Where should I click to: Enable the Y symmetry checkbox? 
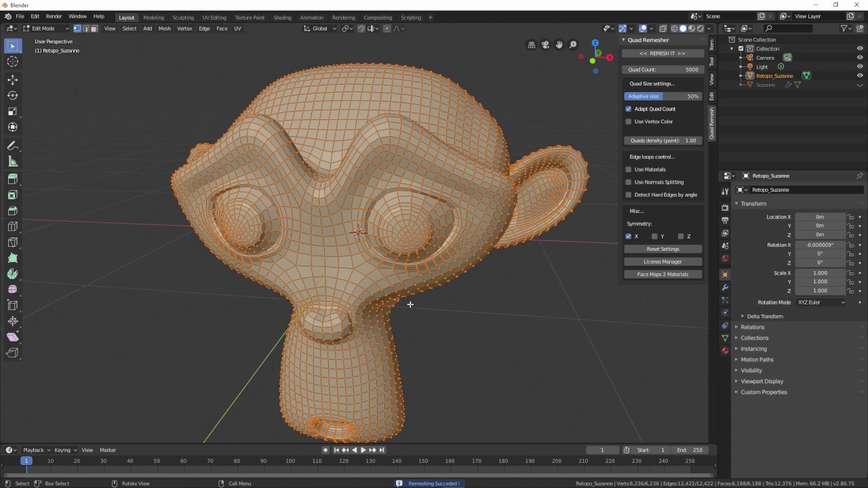click(x=654, y=236)
